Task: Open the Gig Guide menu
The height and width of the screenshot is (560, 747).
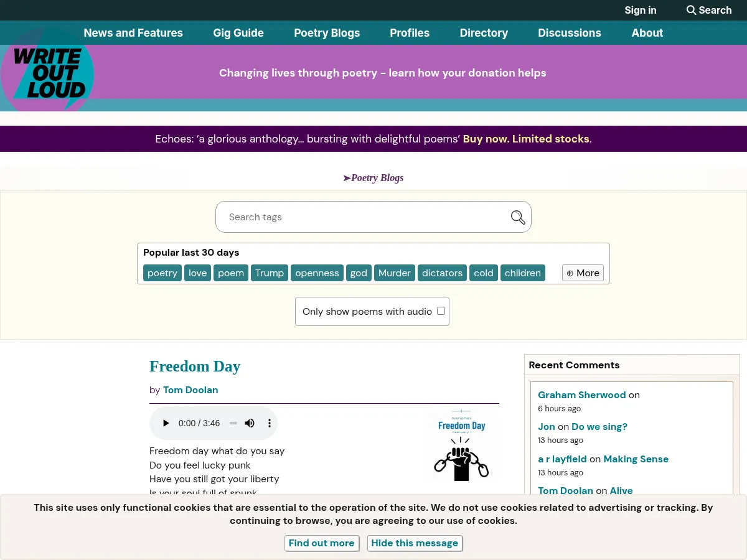Action: click(x=238, y=33)
